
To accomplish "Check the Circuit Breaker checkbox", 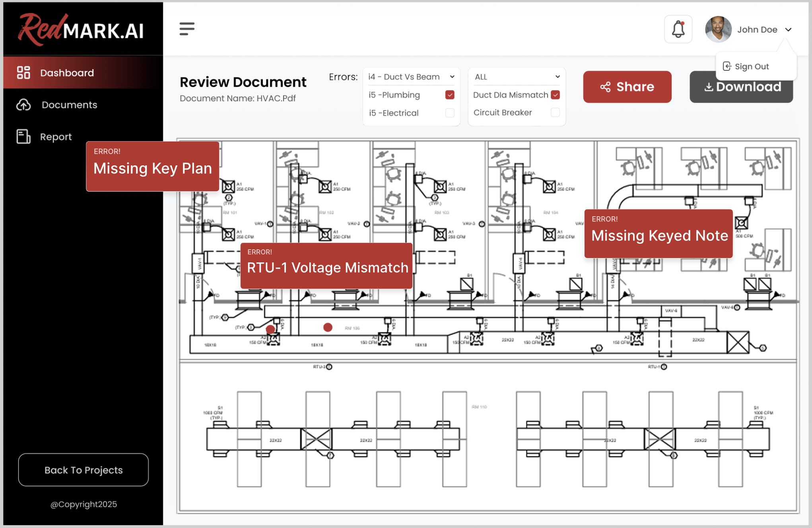I will click(556, 113).
